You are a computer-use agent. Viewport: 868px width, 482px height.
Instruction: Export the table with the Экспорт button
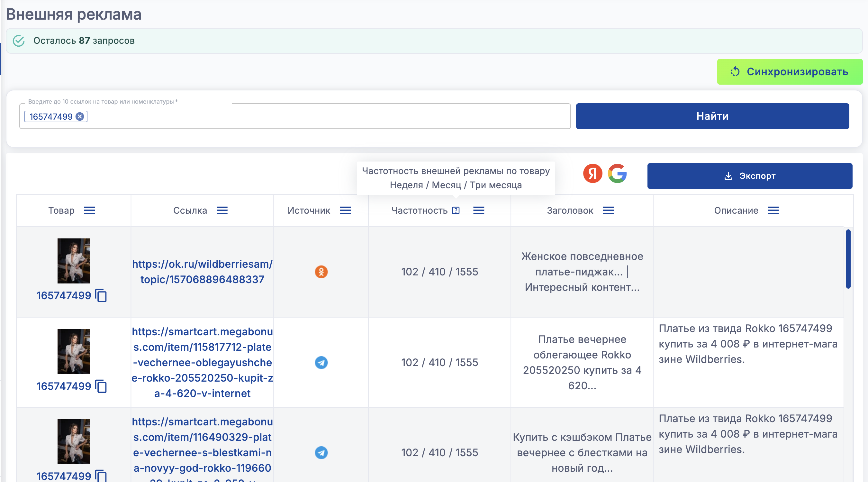(x=749, y=176)
